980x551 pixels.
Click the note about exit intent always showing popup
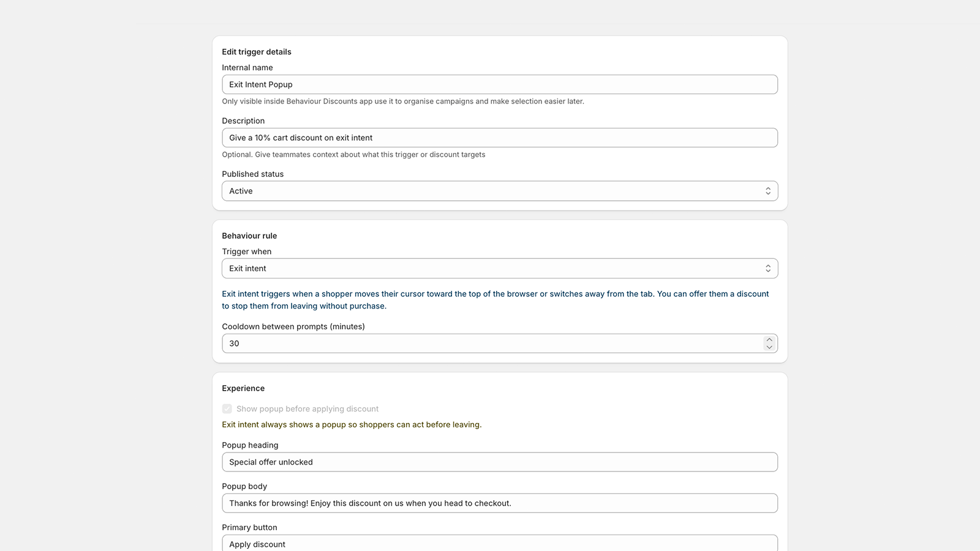pyautogui.click(x=352, y=425)
